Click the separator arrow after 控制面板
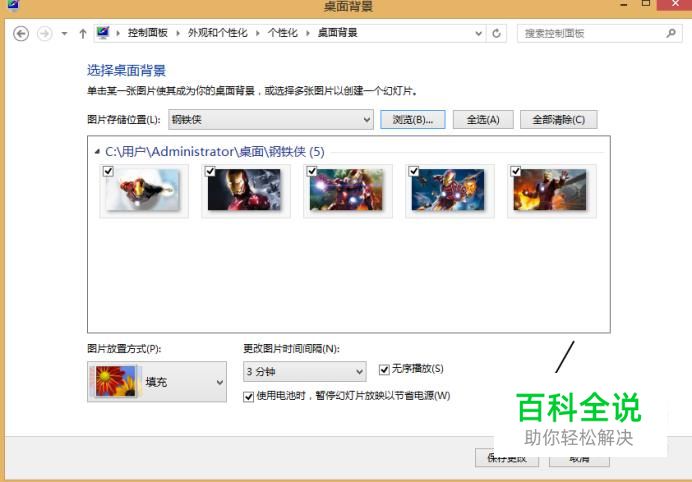Screen dimensions: 692x482 (x=177, y=33)
